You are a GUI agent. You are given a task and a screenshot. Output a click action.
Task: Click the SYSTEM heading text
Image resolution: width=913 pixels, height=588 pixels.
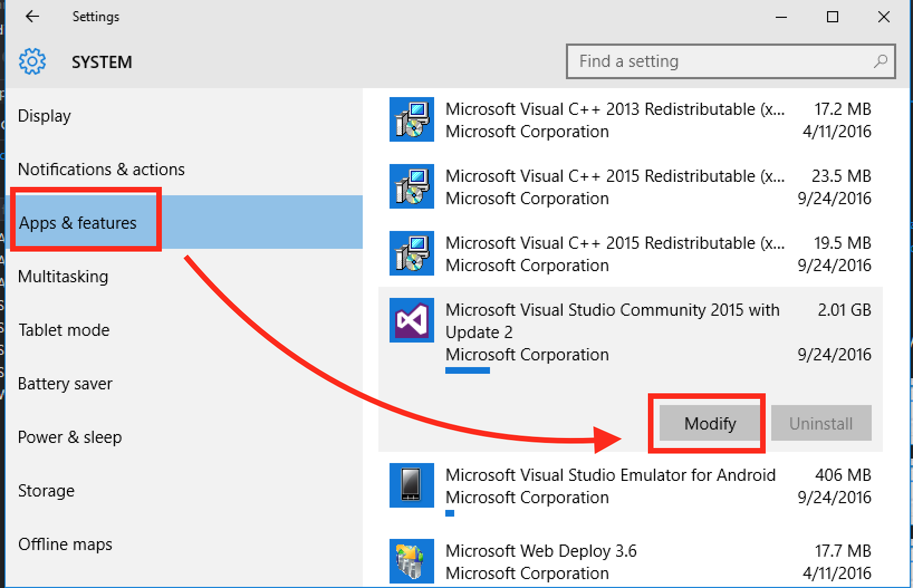pos(102,62)
